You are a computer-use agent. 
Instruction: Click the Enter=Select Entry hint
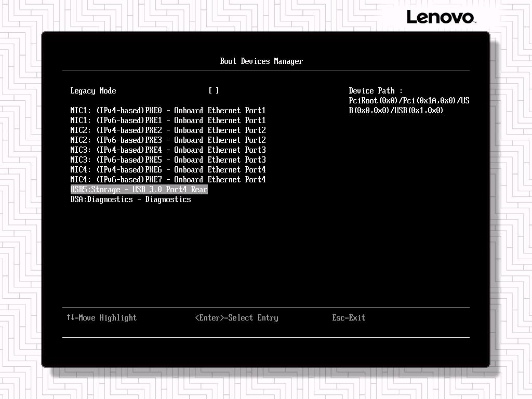click(236, 318)
